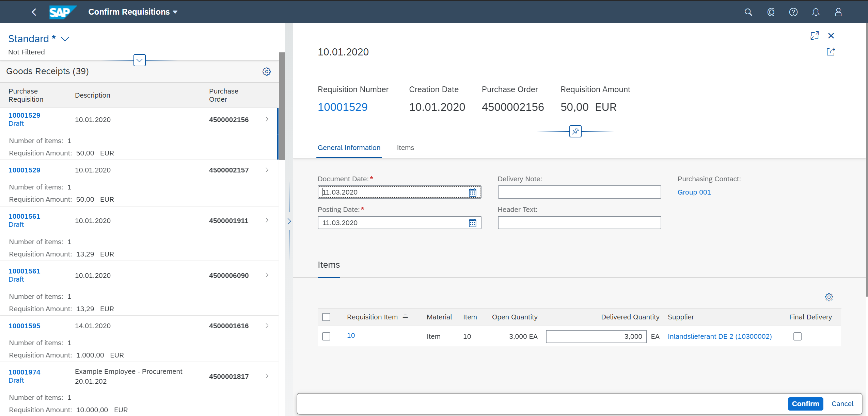This screenshot has height=416, width=868.
Task: Click the share icon in detail panel
Action: 831,52
